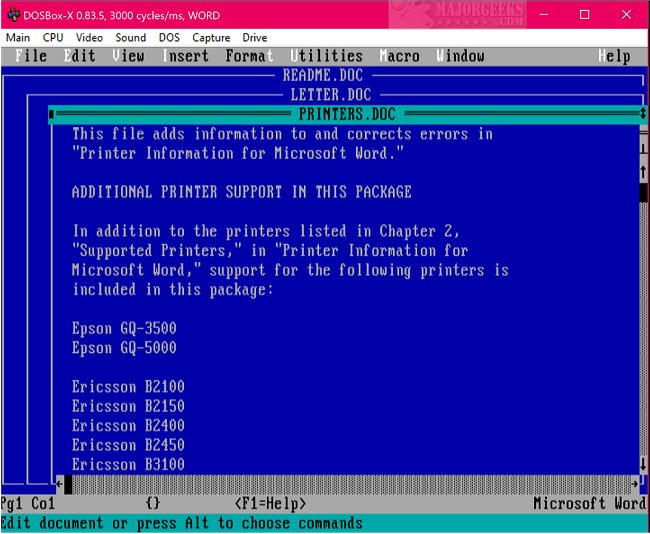
Task: Open the Macro menu
Action: point(400,56)
